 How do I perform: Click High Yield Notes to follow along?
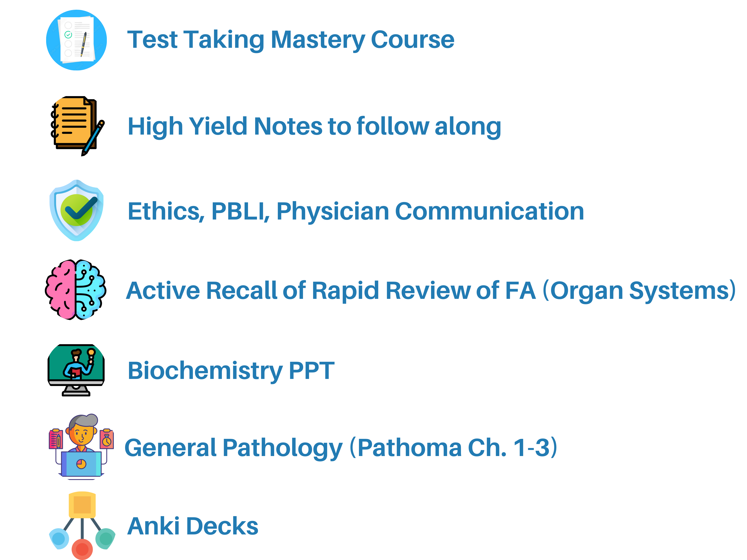tap(314, 127)
